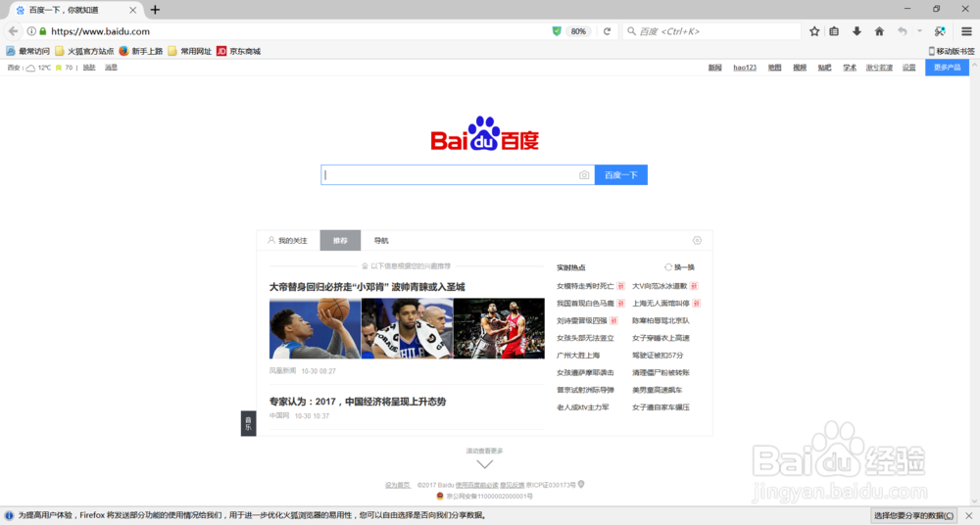The height and width of the screenshot is (525, 980).
Task: Open the feed settings gear icon
Action: coord(697,240)
